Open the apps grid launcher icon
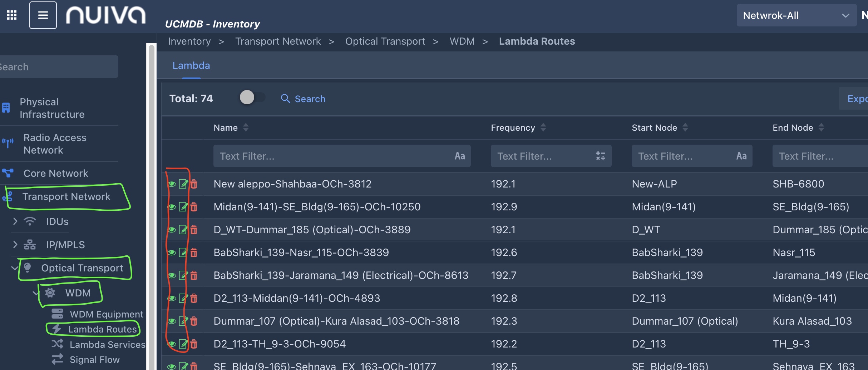 pos(12,15)
